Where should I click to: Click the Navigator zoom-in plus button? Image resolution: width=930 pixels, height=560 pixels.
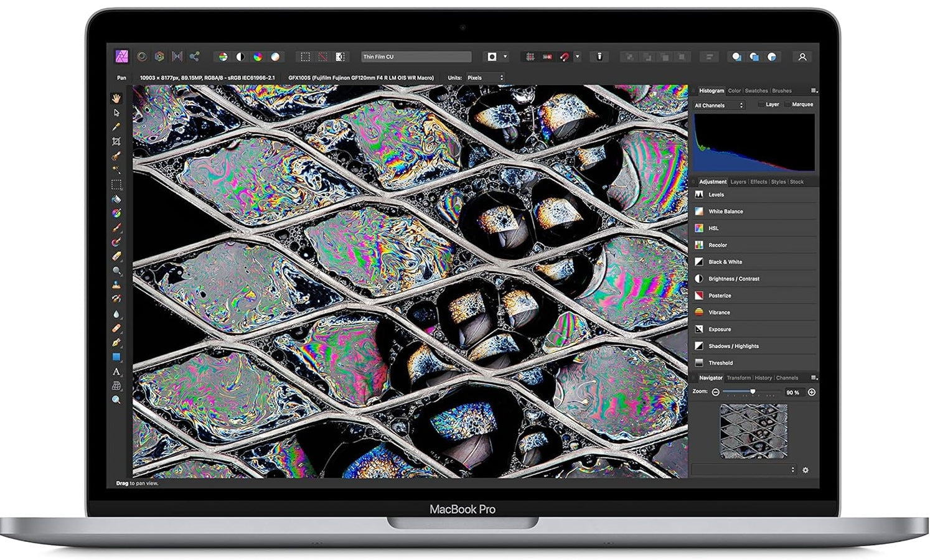(x=811, y=392)
